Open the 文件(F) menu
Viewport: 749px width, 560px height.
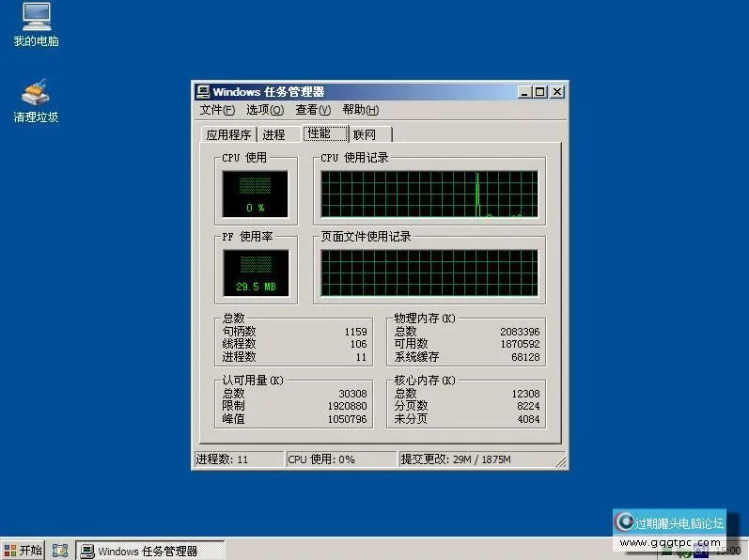(217, 110)
